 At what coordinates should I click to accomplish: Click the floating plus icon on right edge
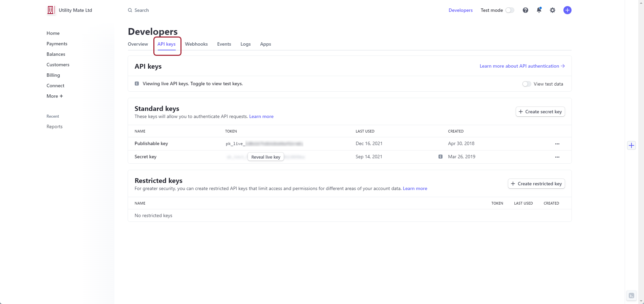click(x=631, y=145)
